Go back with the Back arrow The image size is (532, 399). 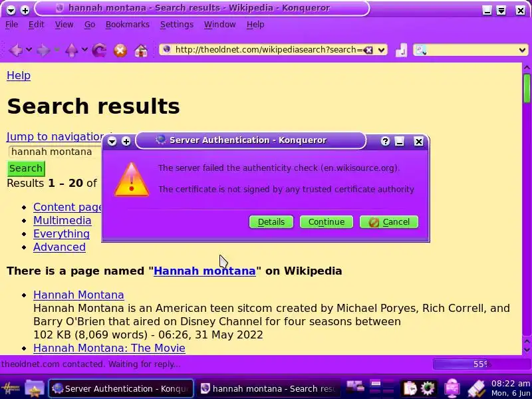click(15, 51)
